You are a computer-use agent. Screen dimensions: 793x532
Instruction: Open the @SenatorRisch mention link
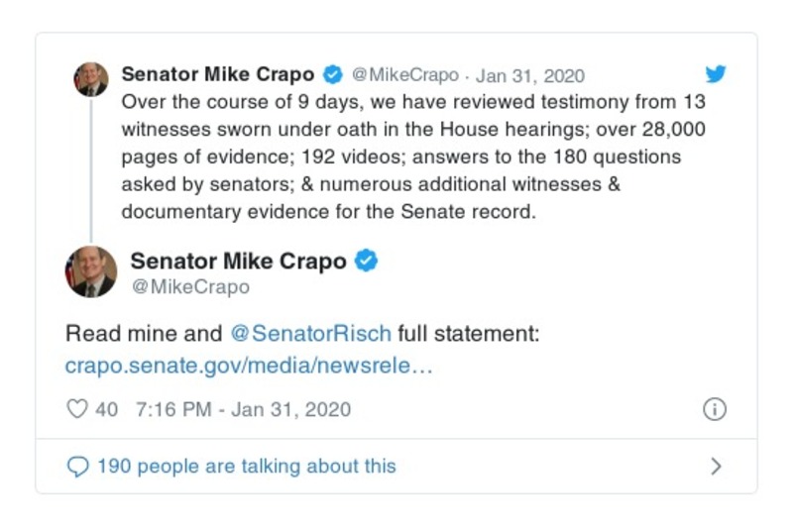[310, 333]
